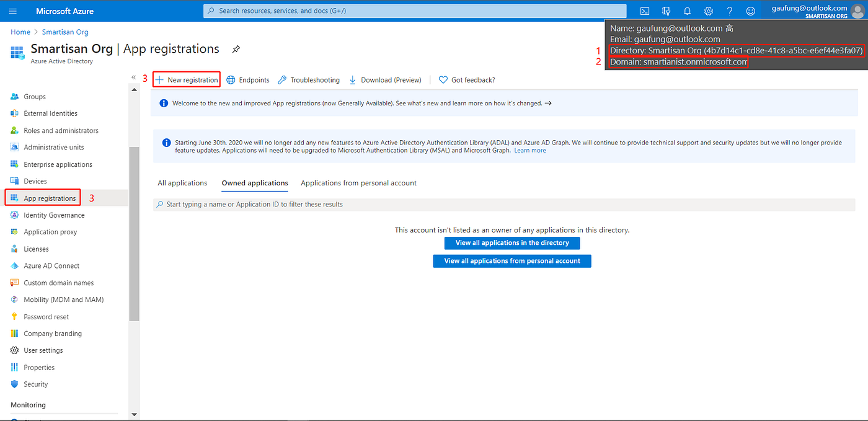Select App registrations in sidebar
The height and width of the screenshot is (421, 868).
[50, 198]
